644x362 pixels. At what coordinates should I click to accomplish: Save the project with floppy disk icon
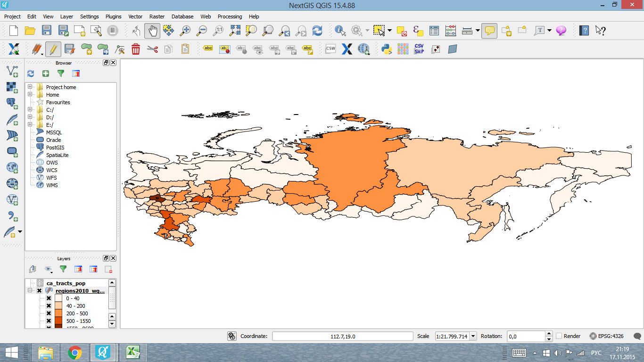46,31
